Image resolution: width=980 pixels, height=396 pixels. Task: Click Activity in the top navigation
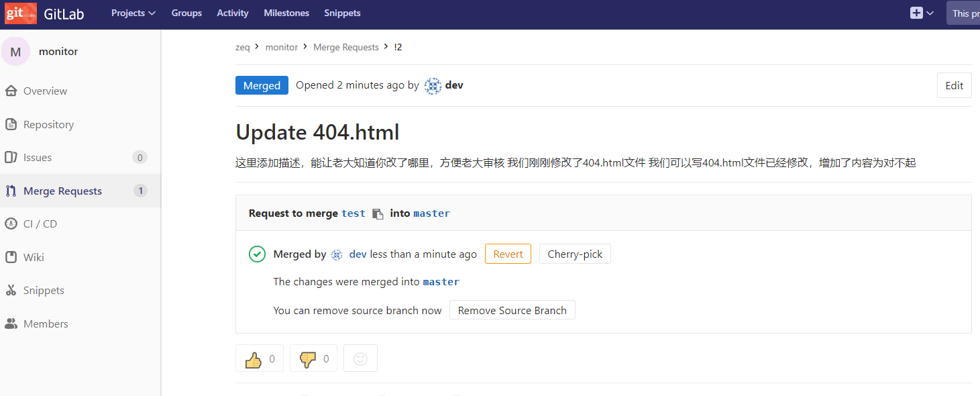point(232,13)
